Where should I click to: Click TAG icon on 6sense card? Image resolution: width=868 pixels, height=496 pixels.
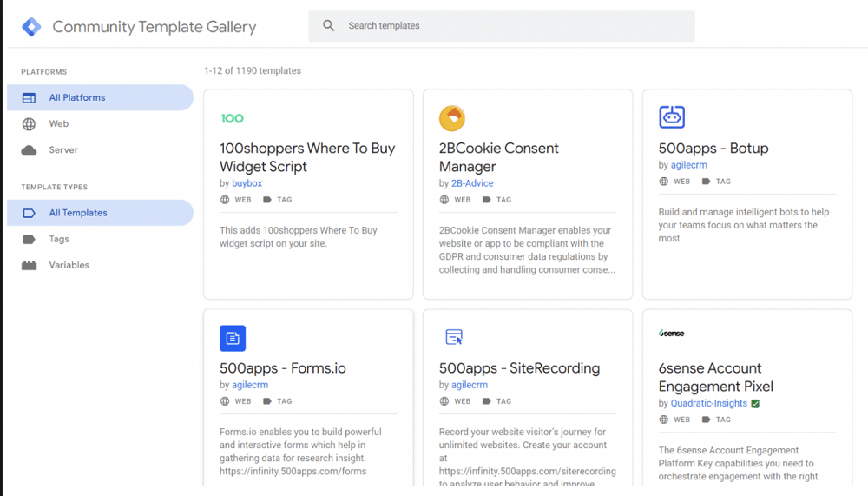[x=706, y=420]
